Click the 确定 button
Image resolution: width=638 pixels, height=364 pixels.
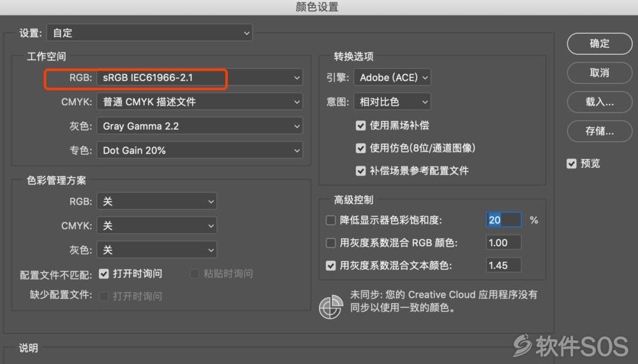(600, 43)
